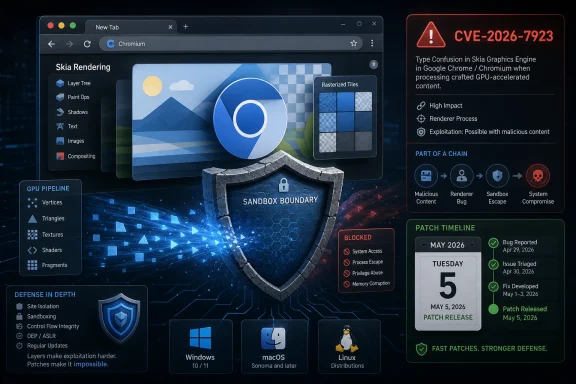Image resolution: width=576 pixels, height=384 pixels.
Task: Click the Privilege Abuse blocked icon
Action: (346, 274)
